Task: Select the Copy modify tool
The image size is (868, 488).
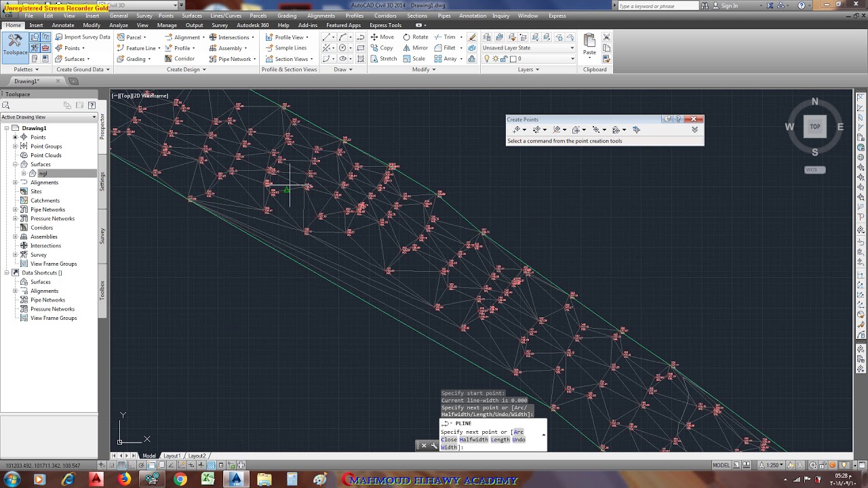Action: click(x=382, y=48)
